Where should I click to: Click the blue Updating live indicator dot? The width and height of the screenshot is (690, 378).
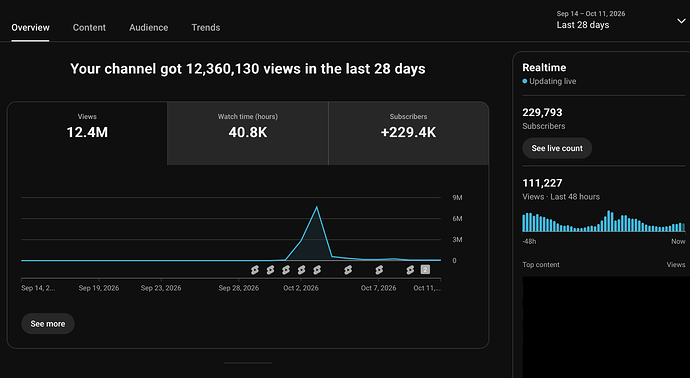525,81
